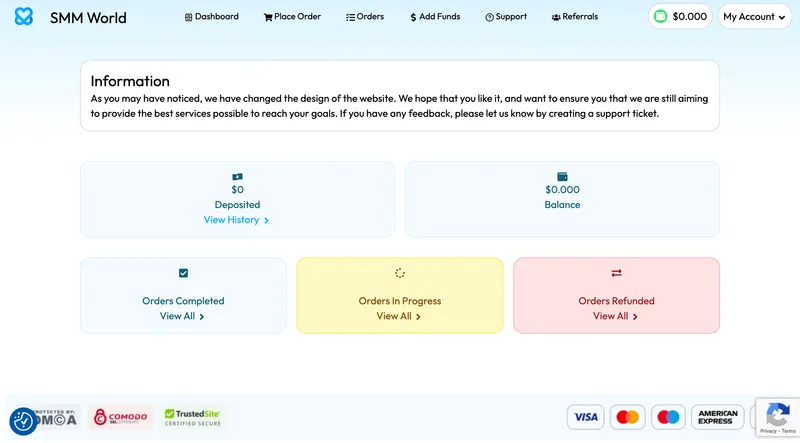Viewport: 800px width, 443px height.
Task: Click the $0.000 wallet balance button
Action: pos(680,16)
